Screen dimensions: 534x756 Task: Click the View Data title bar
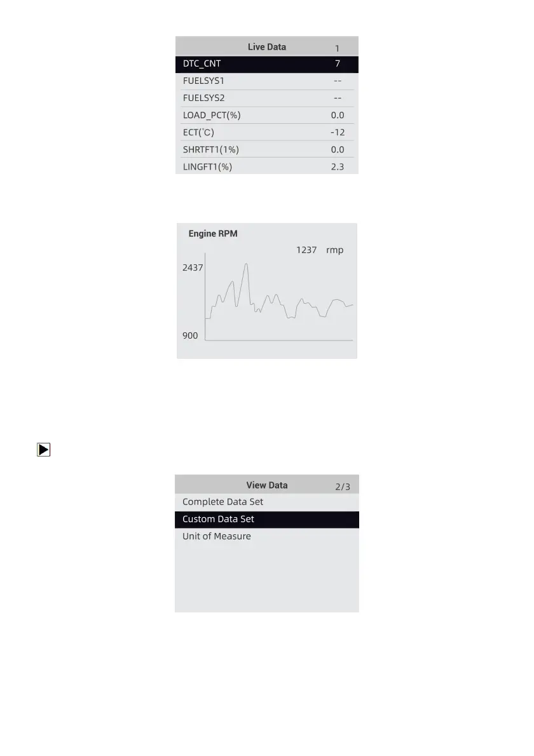pyautogui.click(x=267, y=485)
